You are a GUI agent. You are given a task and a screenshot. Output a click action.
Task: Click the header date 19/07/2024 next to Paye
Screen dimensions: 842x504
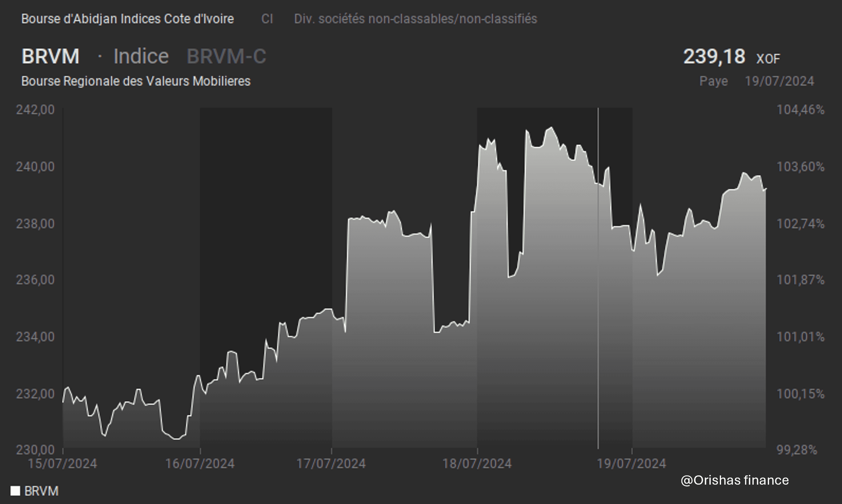coord(780,81)
